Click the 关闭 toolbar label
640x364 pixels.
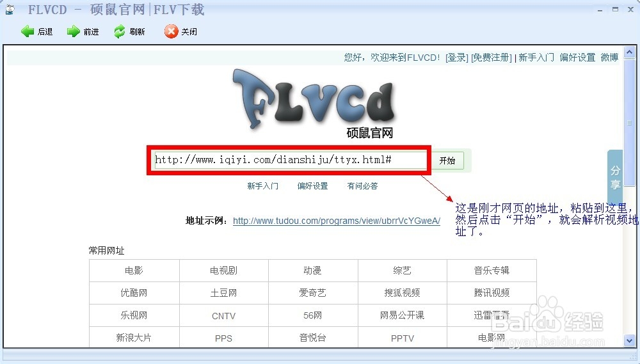[x=189, y=32]
